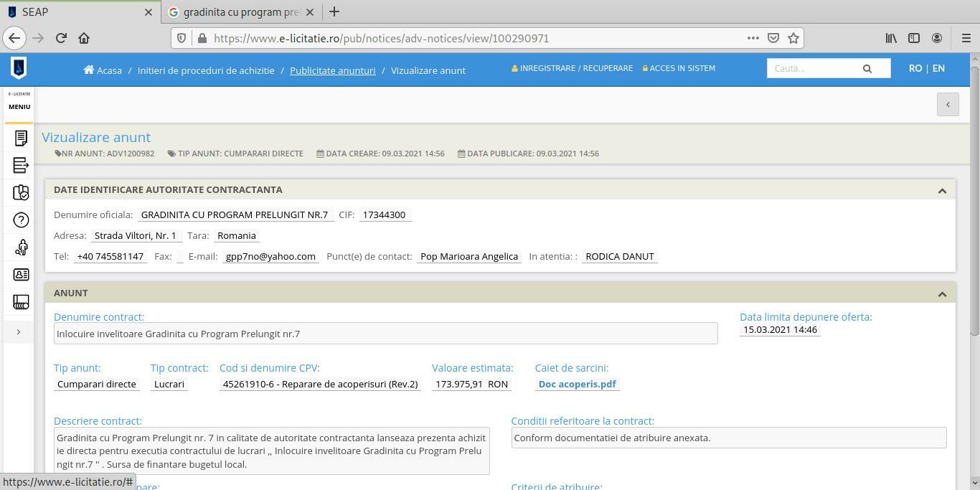Click into the Cauta search field
The width and height of the screenshot is (980, 490).
pyautogui.click(x=811, y=69)
